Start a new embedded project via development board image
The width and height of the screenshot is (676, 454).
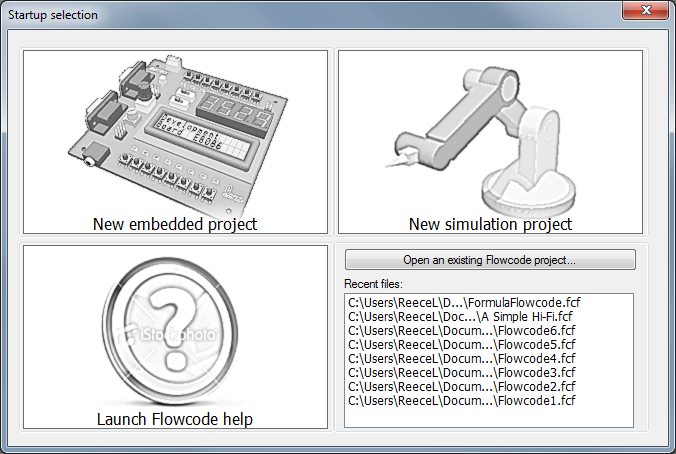tap(175, 142)
